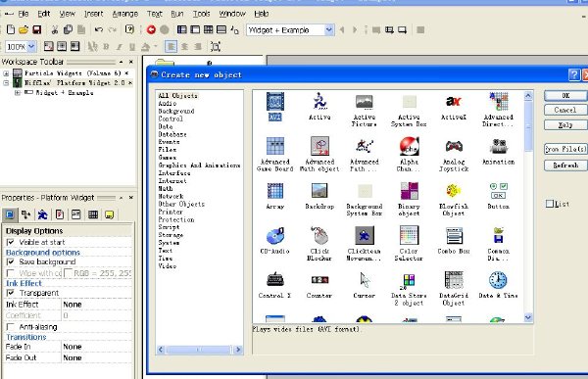
Task: Choose the Counter object icon
Action: click(x=319, y=280)
